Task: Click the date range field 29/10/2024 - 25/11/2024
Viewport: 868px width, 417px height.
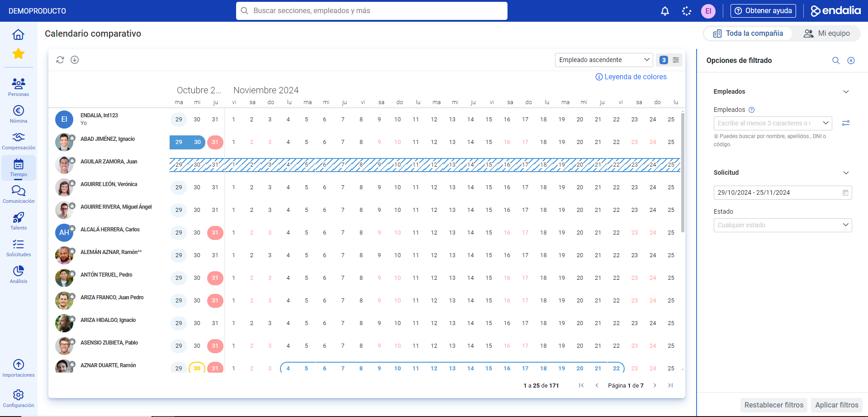Action: pos(783,192)
